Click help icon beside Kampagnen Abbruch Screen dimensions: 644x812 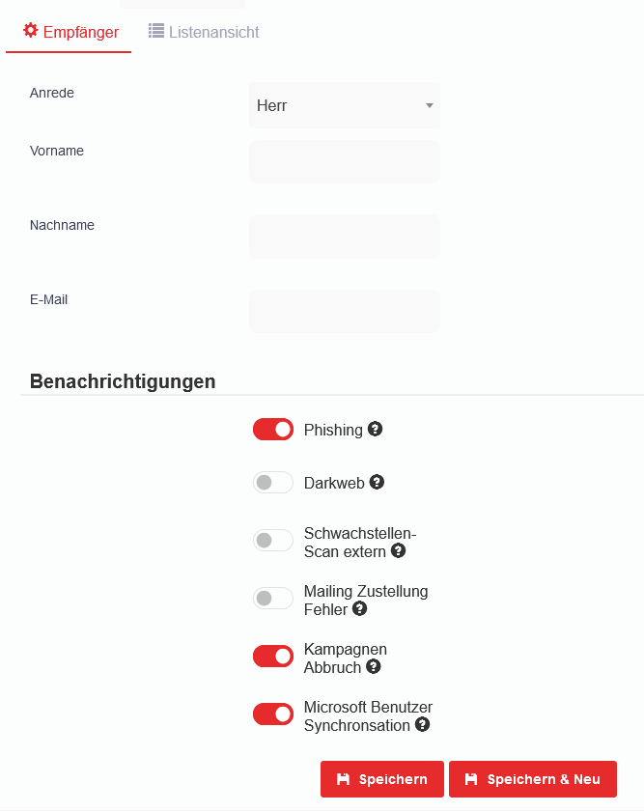click(x=374, y=666)
